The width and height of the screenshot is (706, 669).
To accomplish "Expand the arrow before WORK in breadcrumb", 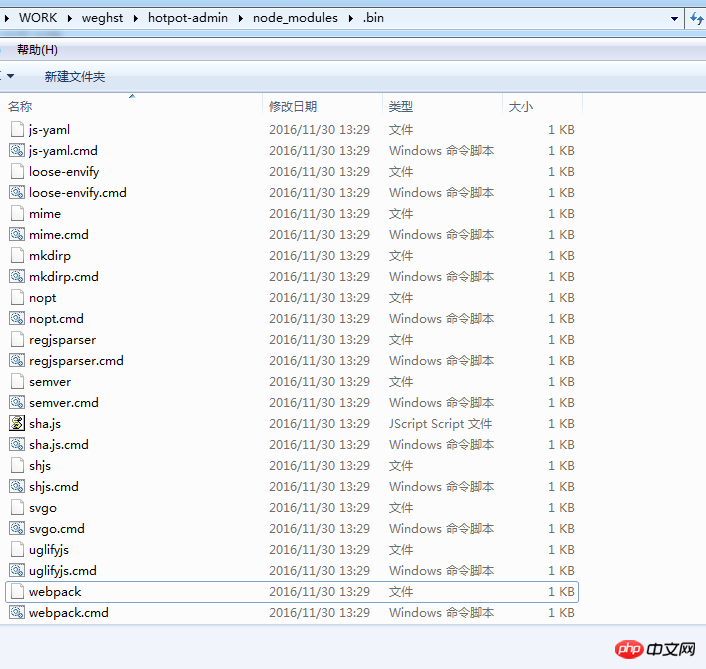I will click(x=7, y=18).
